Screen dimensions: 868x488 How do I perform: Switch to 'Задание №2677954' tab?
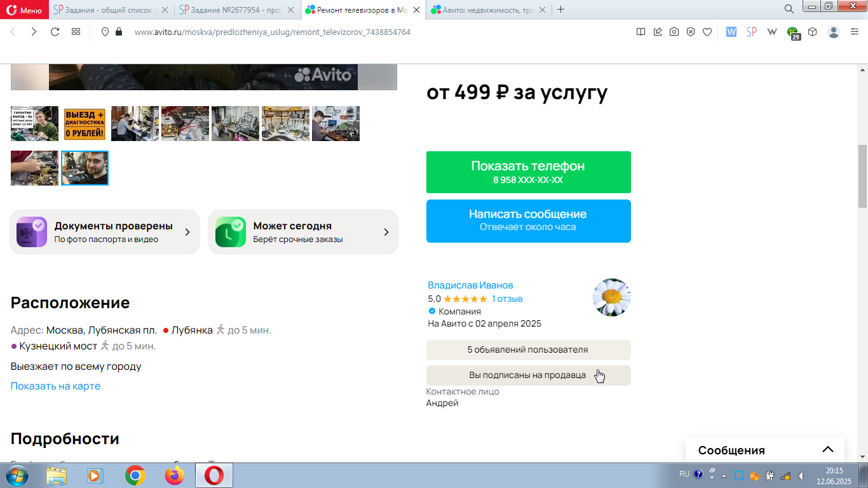point(236,10)
